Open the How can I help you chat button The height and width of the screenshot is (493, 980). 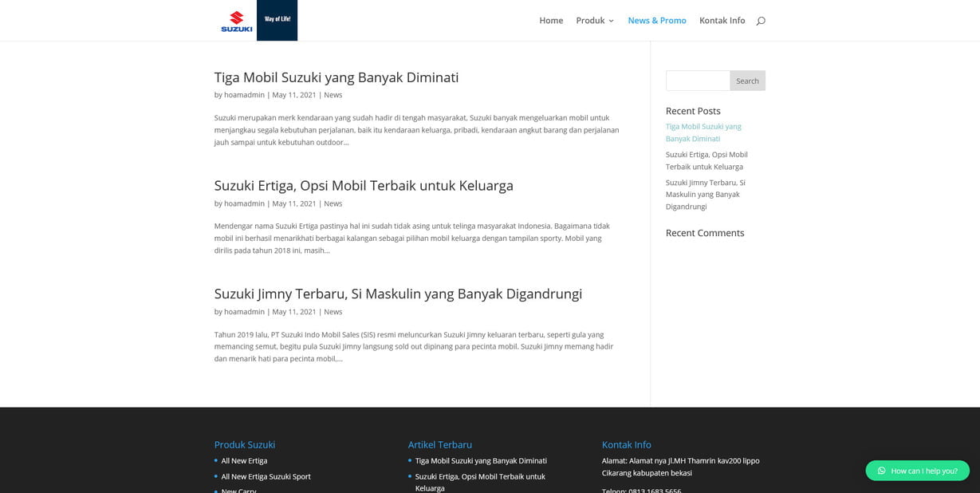pos(918,471)
